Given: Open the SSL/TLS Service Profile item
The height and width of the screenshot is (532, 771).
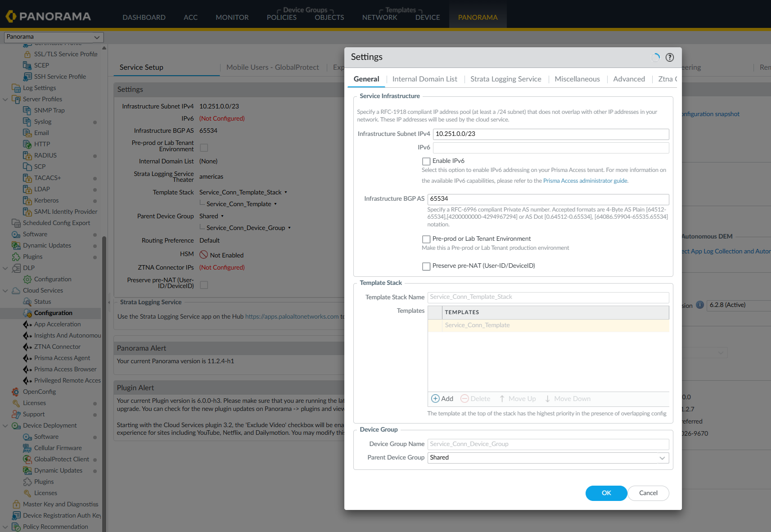Looking at the screenshot, I should [66, 54].
